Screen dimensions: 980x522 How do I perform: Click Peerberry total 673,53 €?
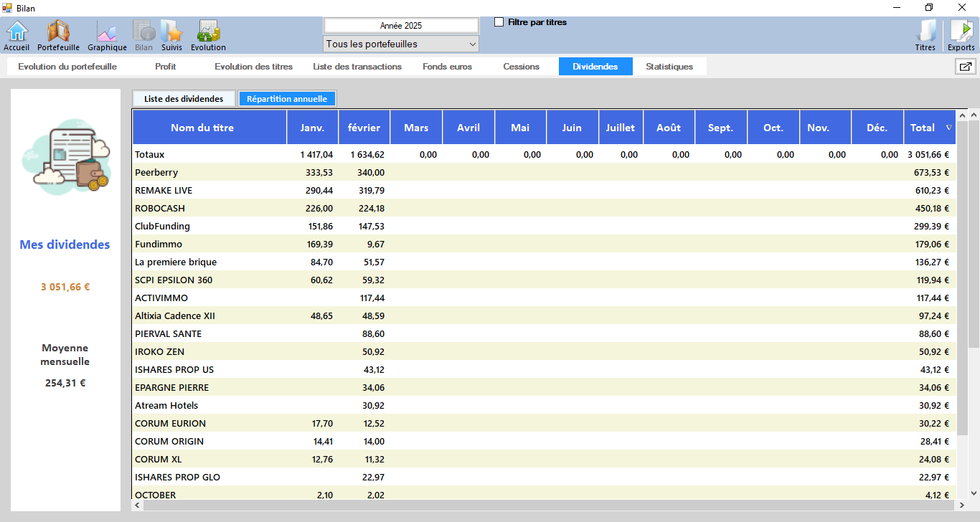(x=931, y=172)
